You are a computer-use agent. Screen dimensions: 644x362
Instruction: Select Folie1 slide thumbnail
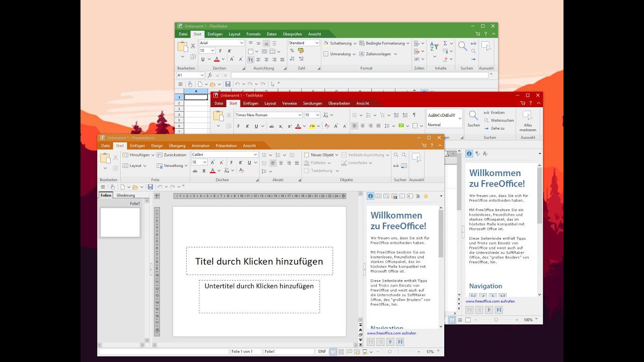click(x=120, y=222)
